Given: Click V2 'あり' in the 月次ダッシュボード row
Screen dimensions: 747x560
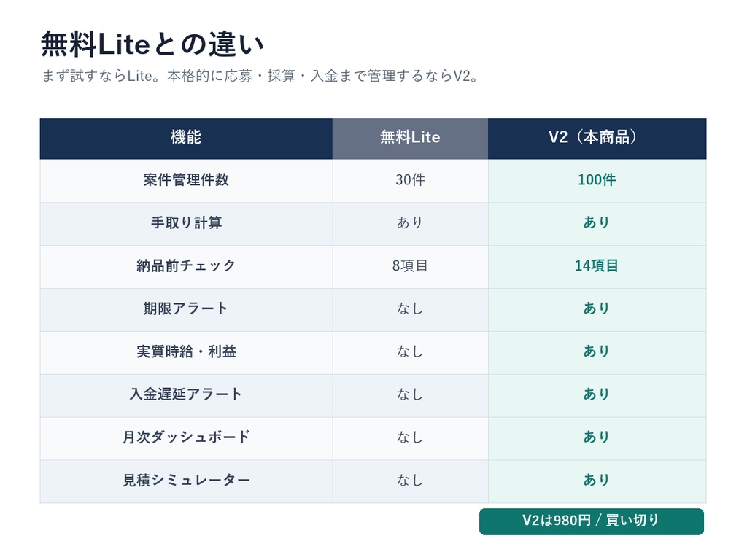Looking at the screenshot, I should [597, 437].
